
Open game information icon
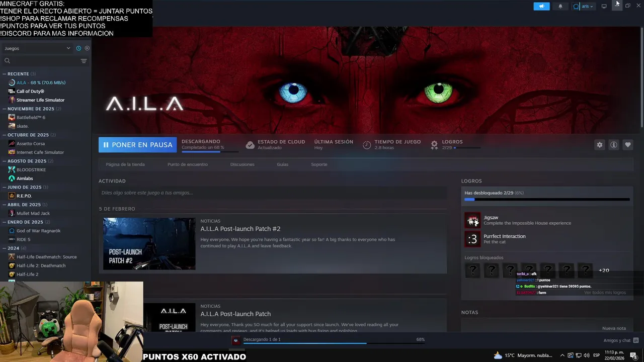click(613, 145)
